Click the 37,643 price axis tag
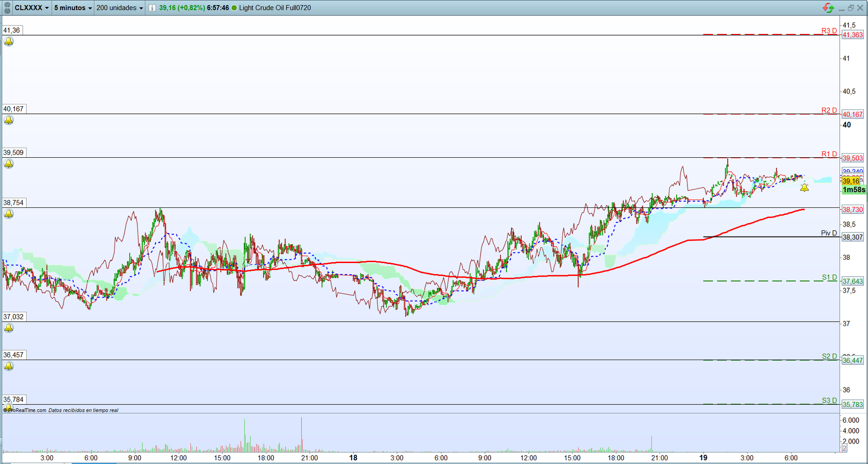The image size is (868, 464). 853,281
